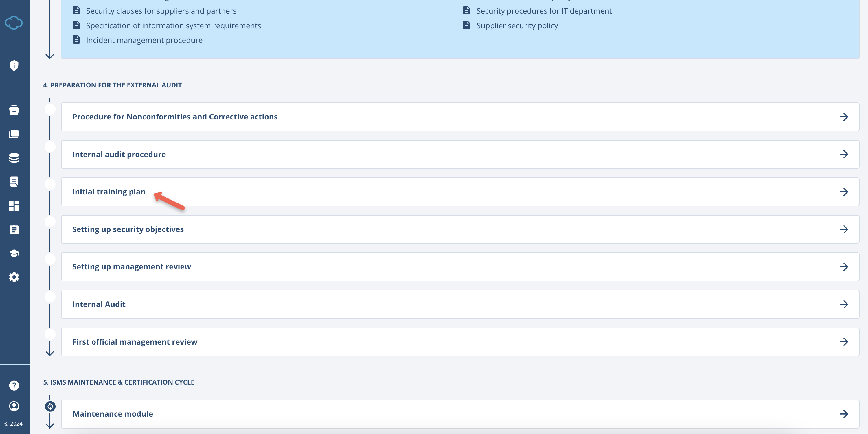
Task: Open the dashboard grid sidebar icon
Action: [x=14, y=205]
